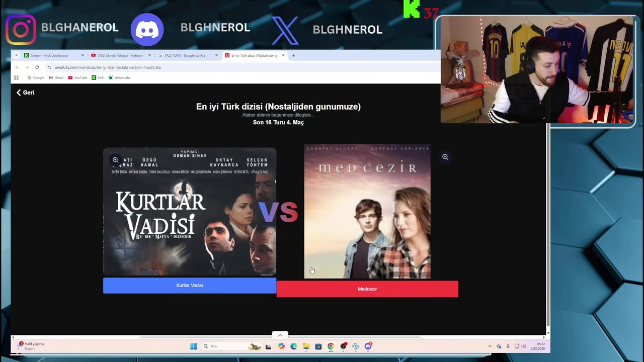This screenshot has height=362, width=644.
Task: Click the X logo in stream overlay
Action: [285, 30]
